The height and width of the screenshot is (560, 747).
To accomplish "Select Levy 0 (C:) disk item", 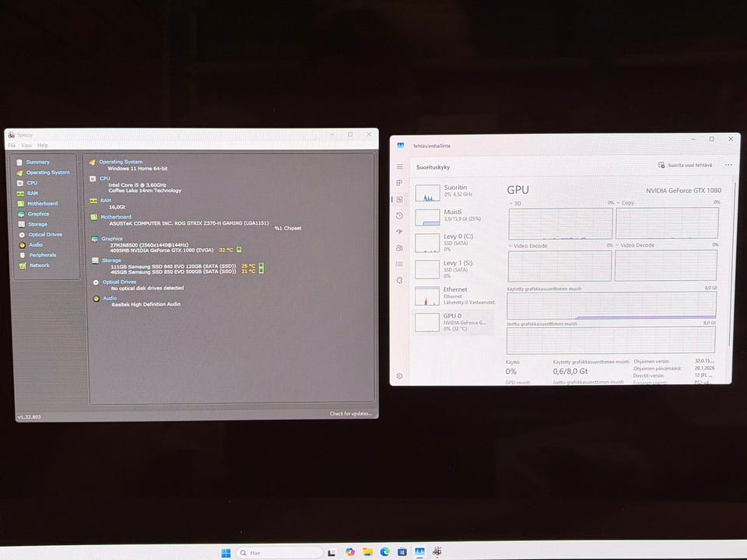I will point(453,243).
